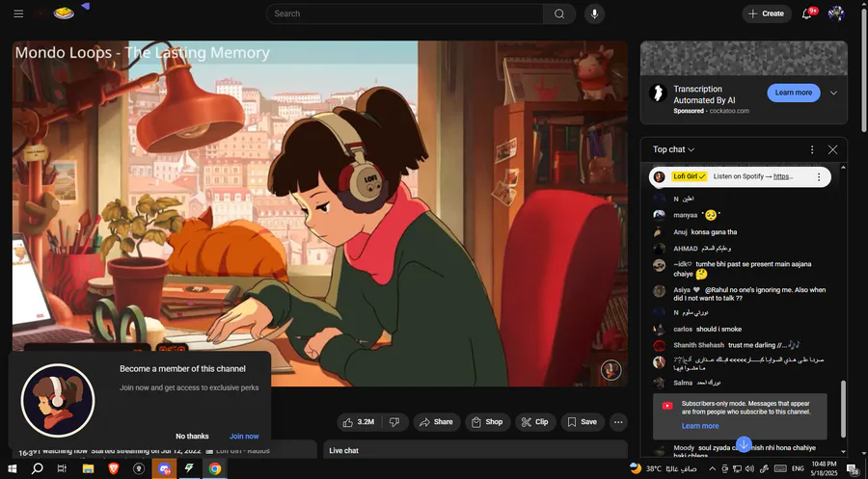Expand the sponsored ad chevron
Viewport: 868px width, 479px height.
point(833,93)
